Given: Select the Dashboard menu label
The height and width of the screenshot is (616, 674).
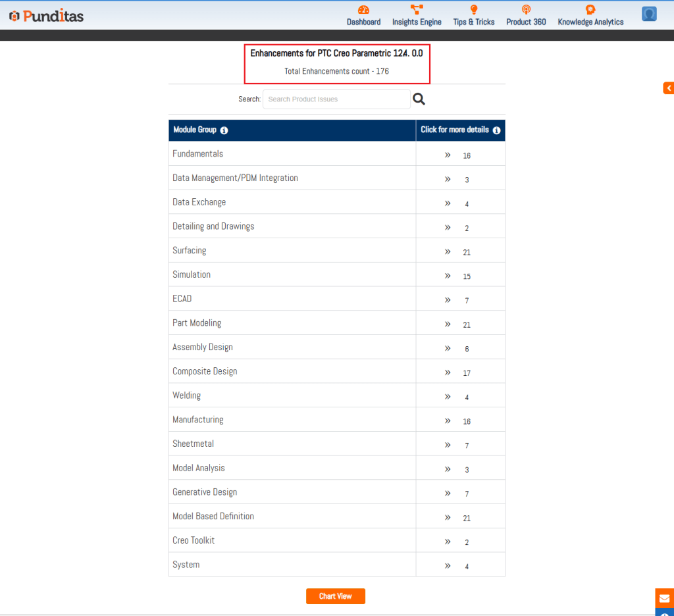Looking at the screenshot, I should click(x=363, y=22).
